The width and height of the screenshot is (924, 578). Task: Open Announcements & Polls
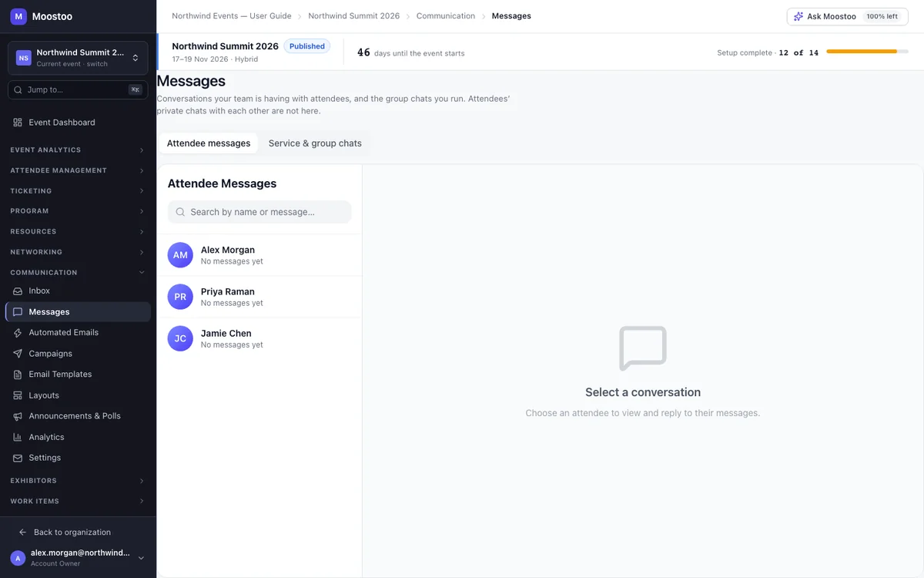(x=78, y=416)
